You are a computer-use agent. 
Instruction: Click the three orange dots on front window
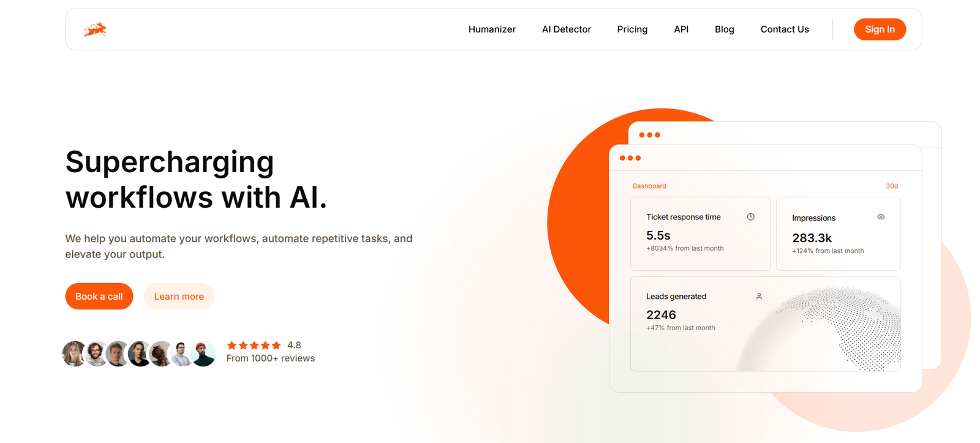pos(630,158)
